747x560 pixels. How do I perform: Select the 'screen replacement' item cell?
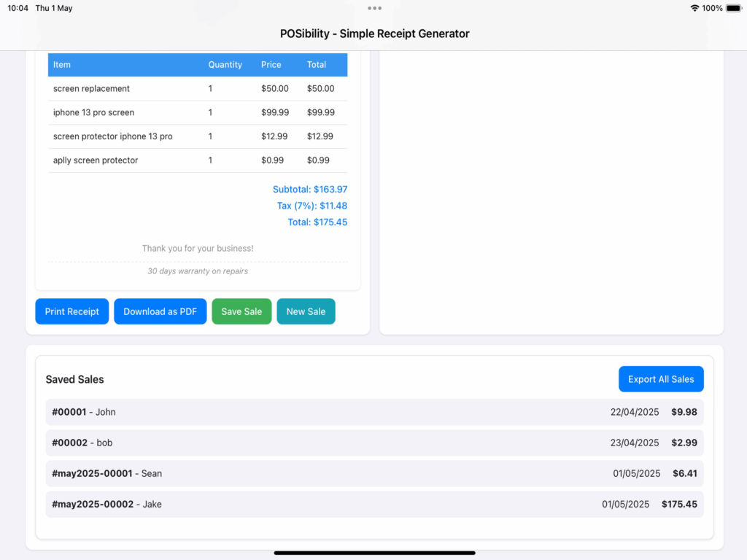(91, 88)
